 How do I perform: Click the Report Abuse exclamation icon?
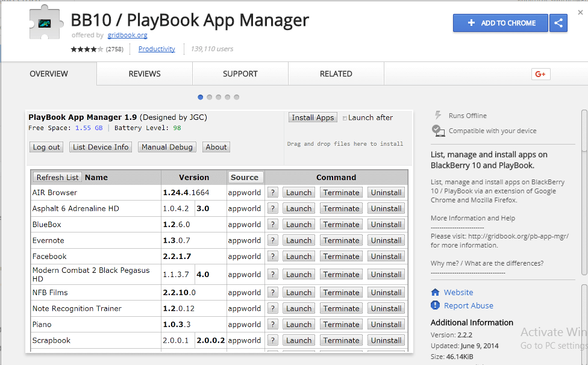click(436, 305)
